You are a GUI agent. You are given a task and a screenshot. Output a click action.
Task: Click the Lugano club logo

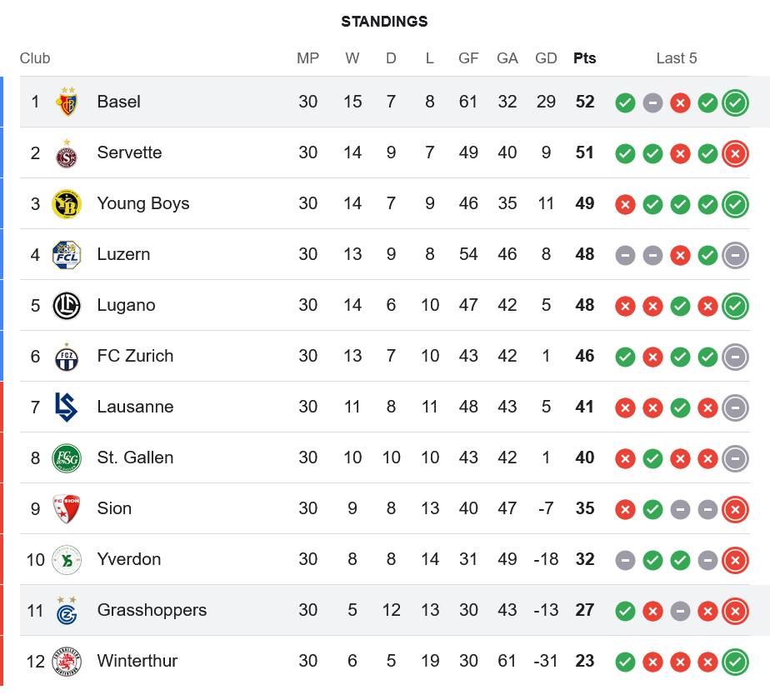[67, 306]
